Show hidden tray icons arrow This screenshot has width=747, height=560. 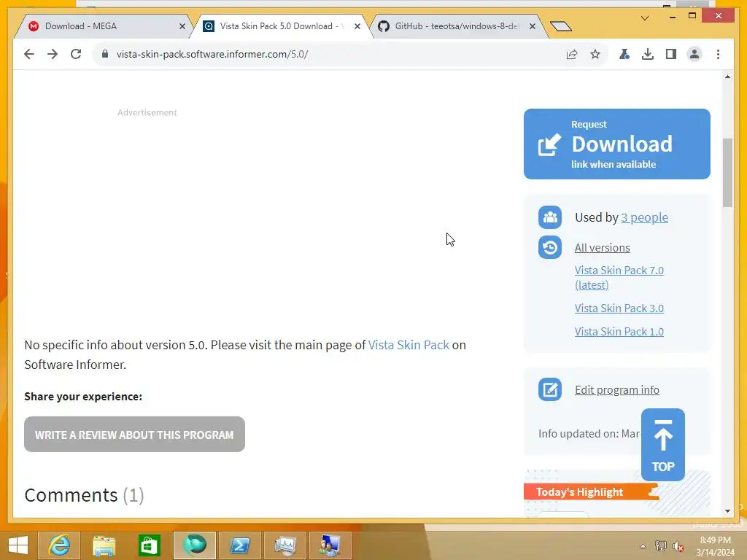pyautogui.click(x=643, y=546)
